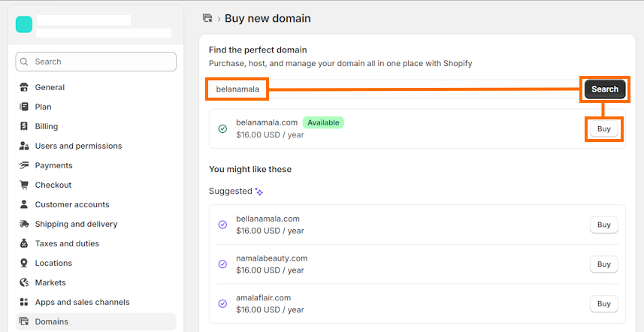Buy the namalabeauty.com domain
The height and width of the screenshot is (332, 644).
tap(603, 264)
